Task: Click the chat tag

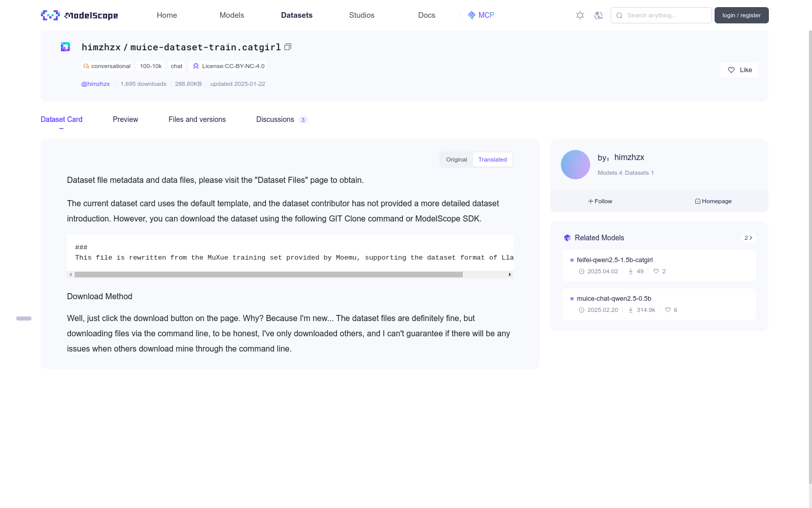Action: tap(177, 66)
